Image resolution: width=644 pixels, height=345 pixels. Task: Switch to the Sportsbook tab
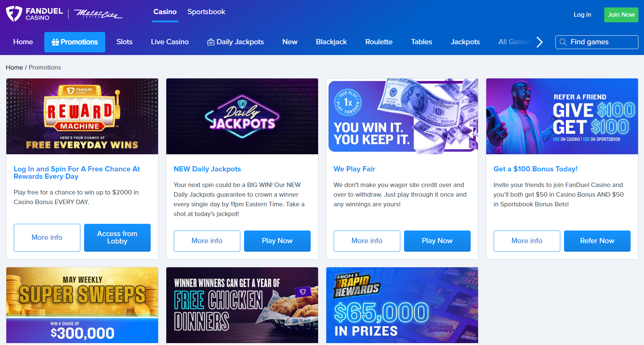[x=206, y=12]
